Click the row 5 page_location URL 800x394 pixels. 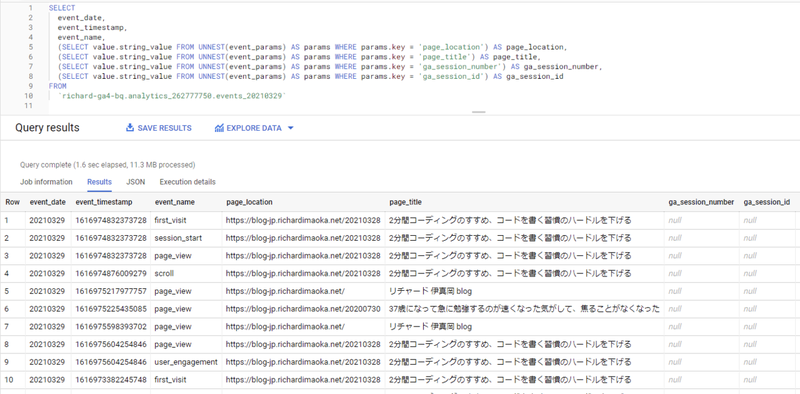pyautogui.click(x=286, y=291)
